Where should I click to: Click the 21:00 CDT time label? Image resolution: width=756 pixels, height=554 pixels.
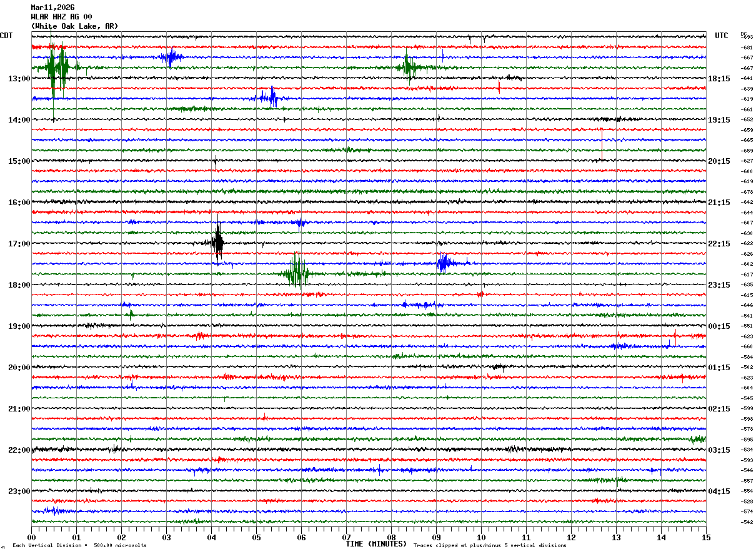pyautogui.click(x=19, y=409)
